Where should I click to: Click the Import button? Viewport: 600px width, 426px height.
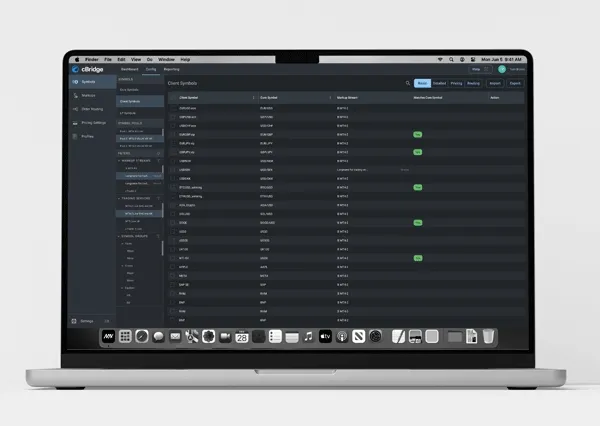494,84
